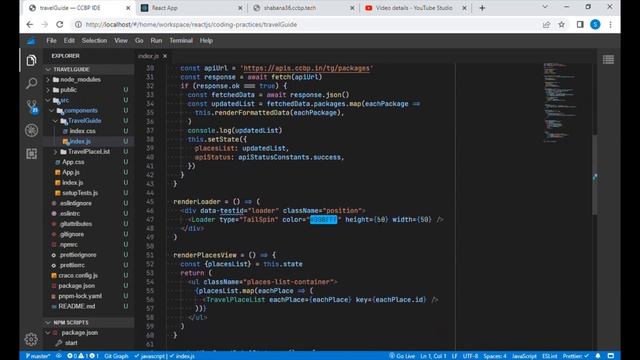Open a new browser tab with plus
Screen dimensions: 640x360
tap(482, 8)
